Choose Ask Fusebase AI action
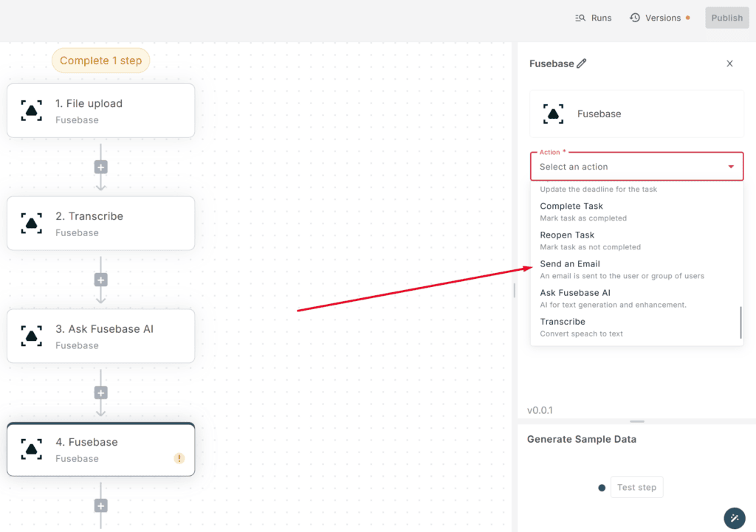756x532 pixels. [636, 299]
